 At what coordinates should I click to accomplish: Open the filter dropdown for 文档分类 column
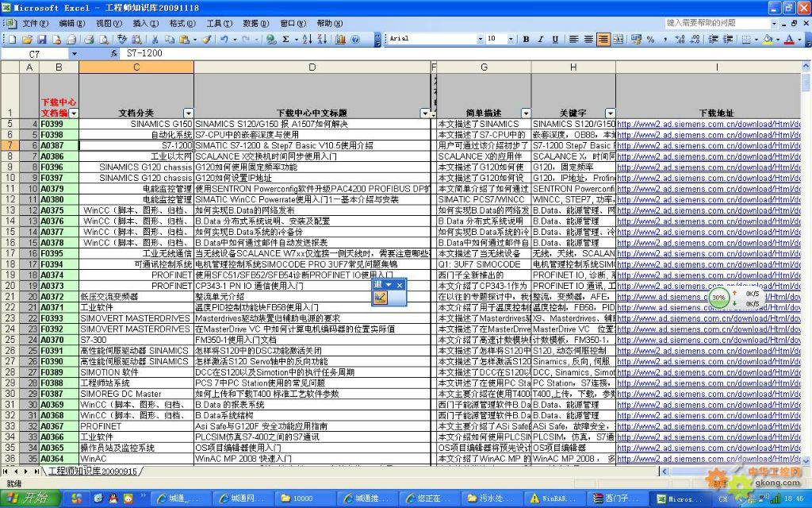[x=189, y=113]
